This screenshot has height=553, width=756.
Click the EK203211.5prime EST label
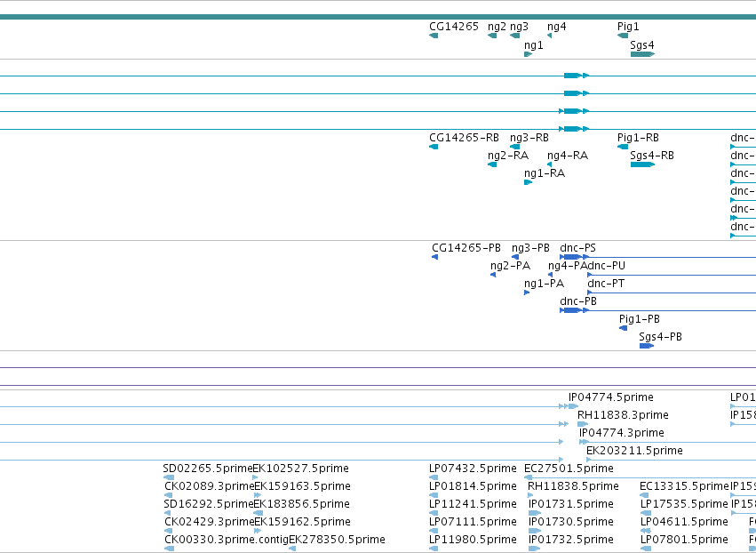(x=634, y=451)
